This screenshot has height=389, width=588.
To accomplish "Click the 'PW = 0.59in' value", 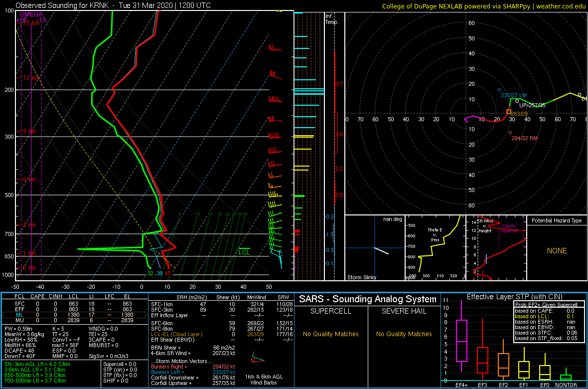I will pyautogui.click(x=19, y=329).
